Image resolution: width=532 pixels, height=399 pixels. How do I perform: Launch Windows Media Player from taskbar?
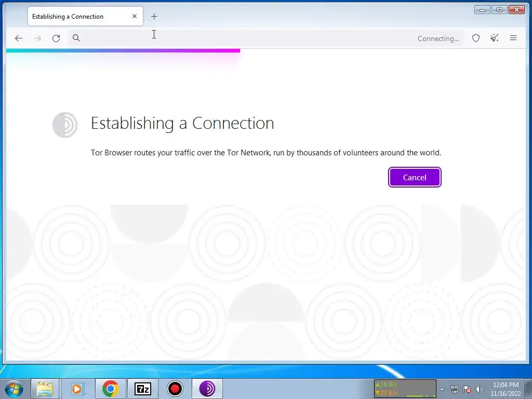coord(77,389)
